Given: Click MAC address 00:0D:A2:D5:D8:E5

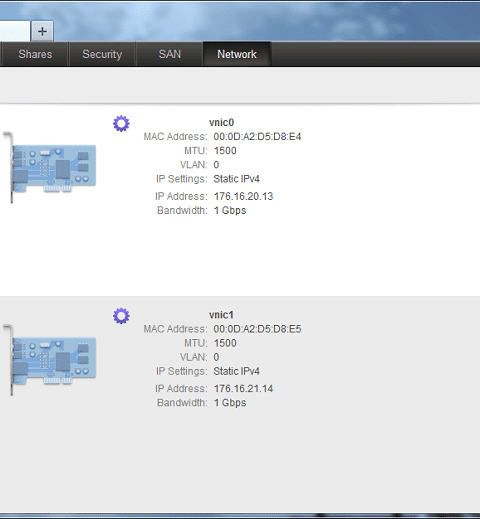Looking at the screenshot, I should coord(257,329).
